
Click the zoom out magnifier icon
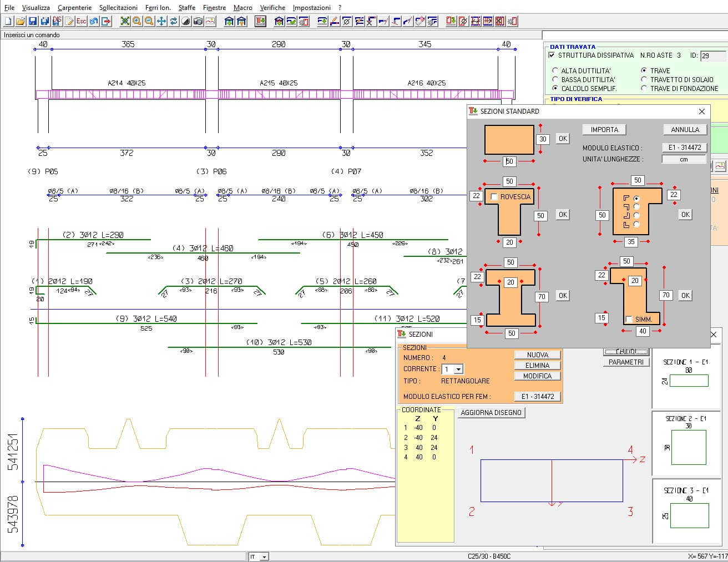pos(149,21)
